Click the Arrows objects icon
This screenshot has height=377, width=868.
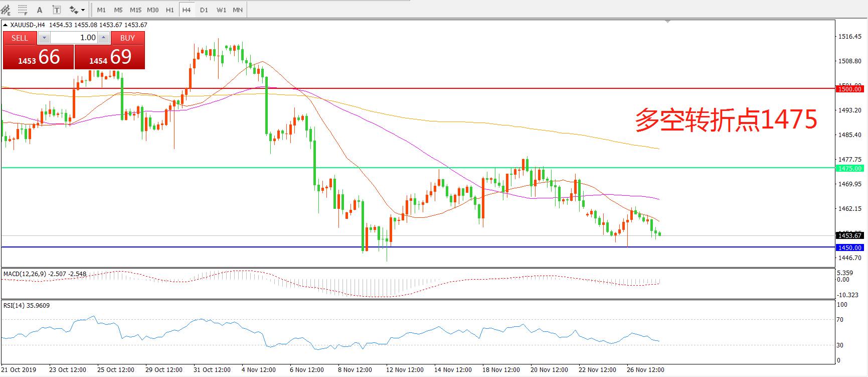(x=73, y=10)
